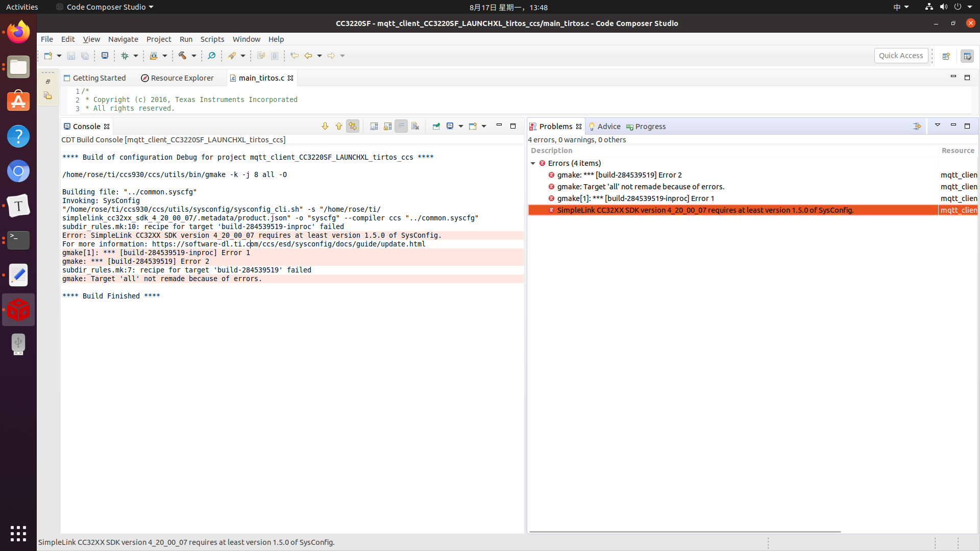
Task: Toggle Scroll Lock in Console toolbar
Action: click(388, 126)
